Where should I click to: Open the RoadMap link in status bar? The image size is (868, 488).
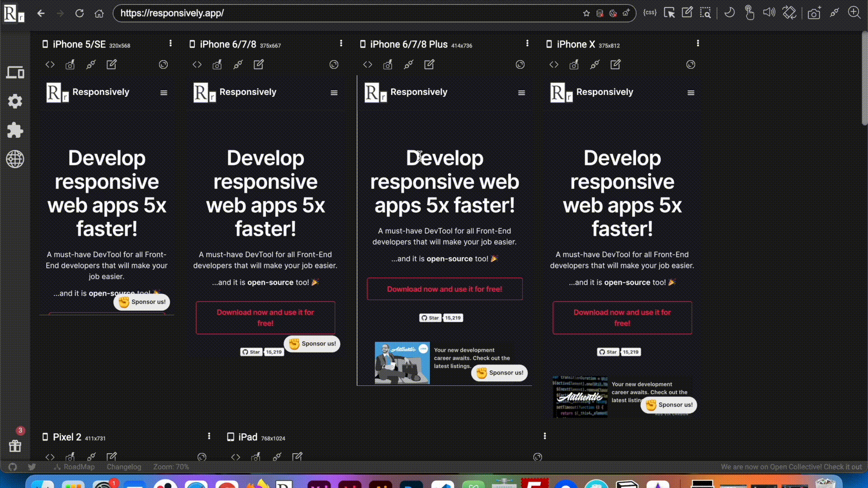click(x=79, y=467)
